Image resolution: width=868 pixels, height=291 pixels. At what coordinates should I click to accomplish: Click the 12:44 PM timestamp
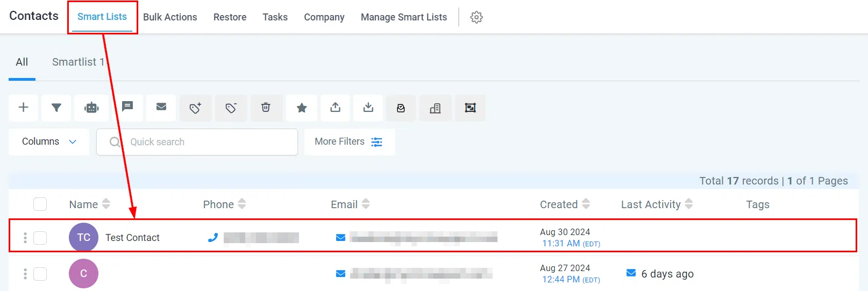point(561,280)
